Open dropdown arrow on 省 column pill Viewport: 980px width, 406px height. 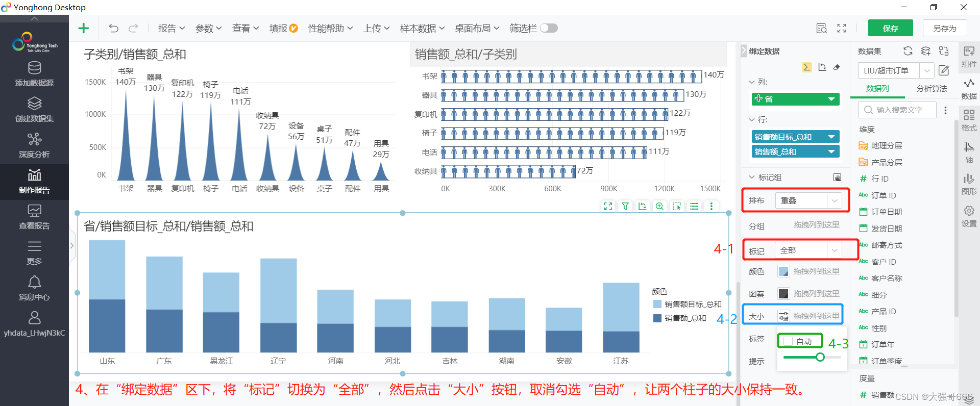pos(831,99)
